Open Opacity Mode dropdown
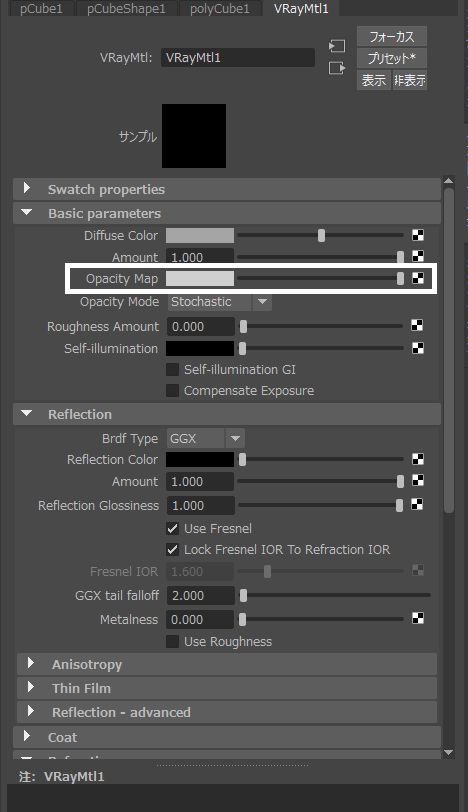Image resolution: width=468 pixels, height=812 pixels. click(220, 302)
